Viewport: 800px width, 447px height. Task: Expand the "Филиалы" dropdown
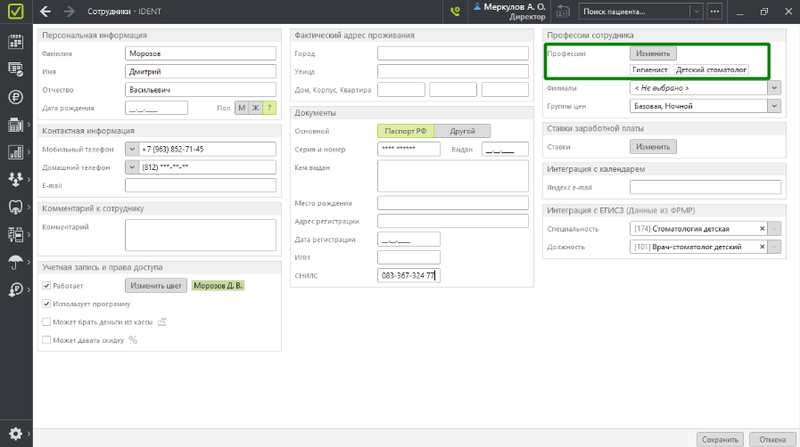click(x=774, y=88)
